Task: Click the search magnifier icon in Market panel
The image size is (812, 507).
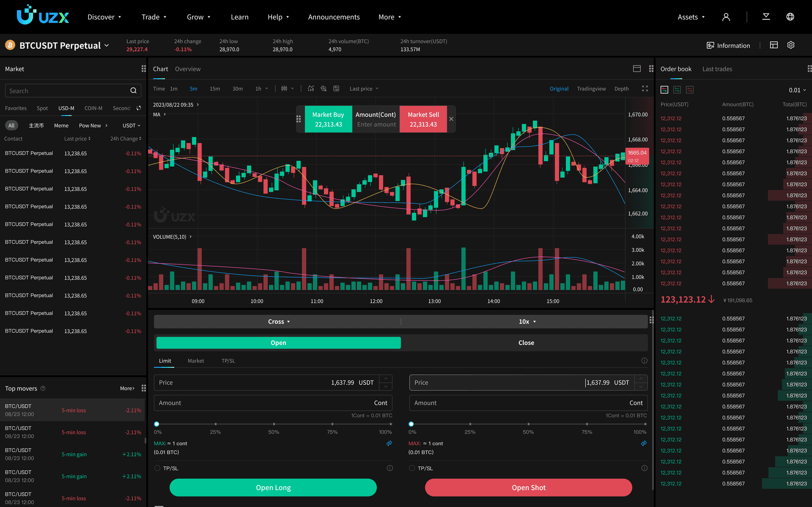Action: click(133, 91)
